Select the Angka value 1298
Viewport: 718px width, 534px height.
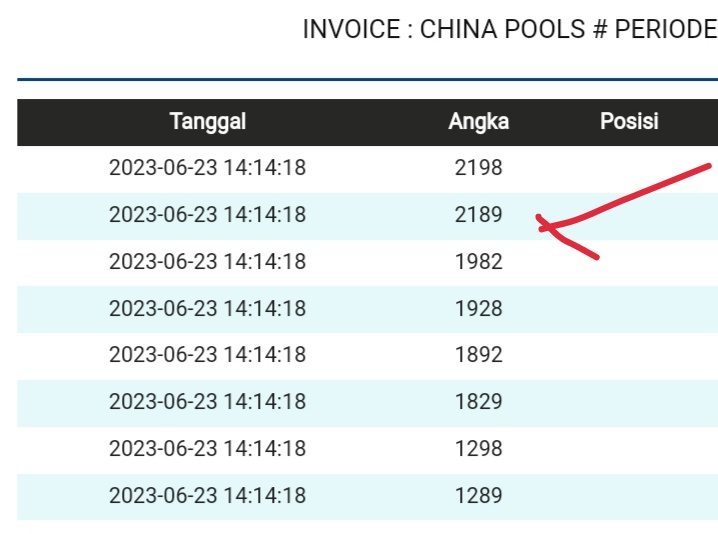478,449
